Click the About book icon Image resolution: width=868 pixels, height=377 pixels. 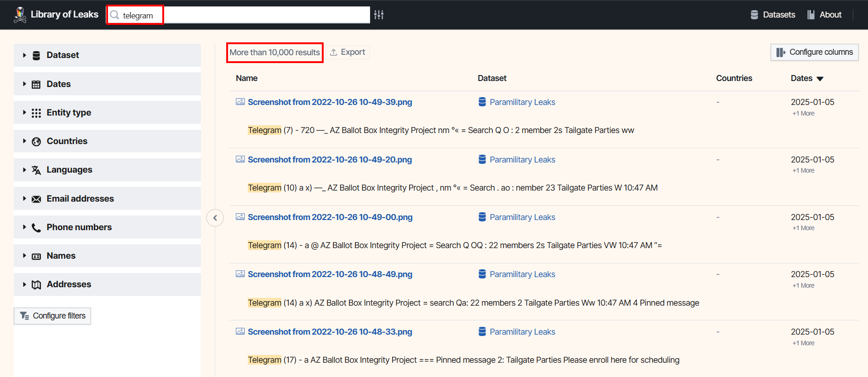pyautogui.click(x=811, y=15)
